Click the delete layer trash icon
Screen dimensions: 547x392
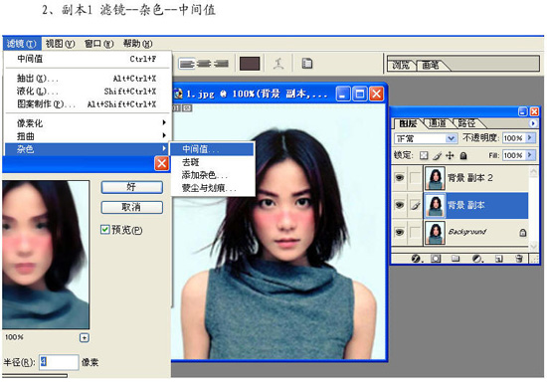tap(519, 259)
